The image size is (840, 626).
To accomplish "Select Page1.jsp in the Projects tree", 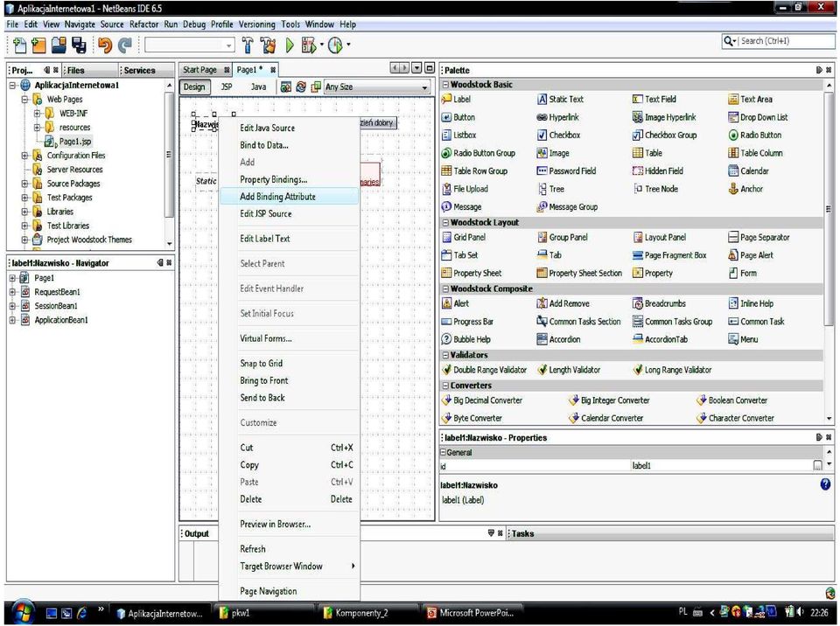I will pos(75,142).
